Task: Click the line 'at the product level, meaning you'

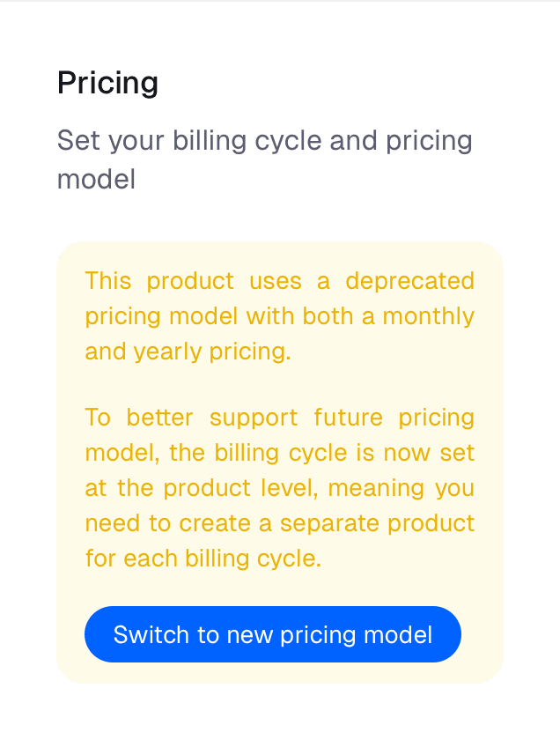Action: [x=279, y=488]
